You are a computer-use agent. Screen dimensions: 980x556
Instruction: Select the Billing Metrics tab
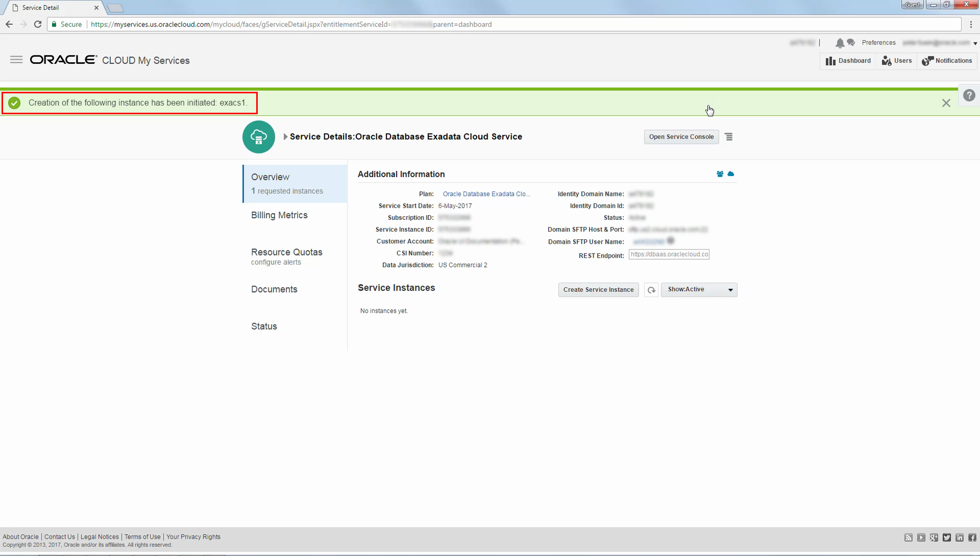(279, 215)
